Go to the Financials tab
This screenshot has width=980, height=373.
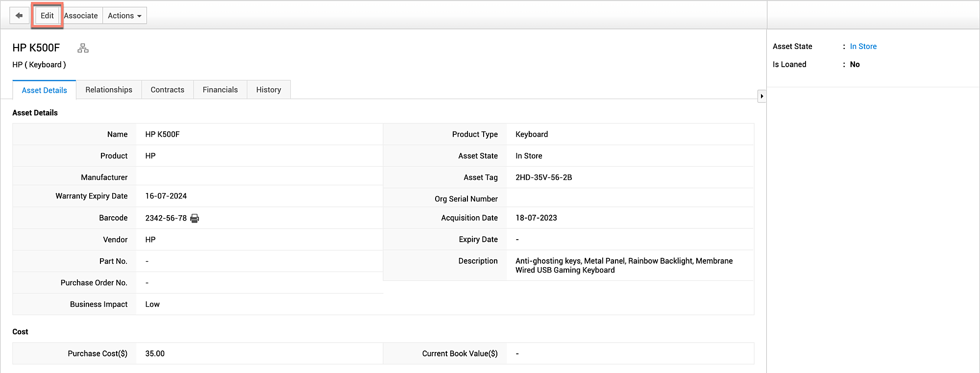click(220, 90)
